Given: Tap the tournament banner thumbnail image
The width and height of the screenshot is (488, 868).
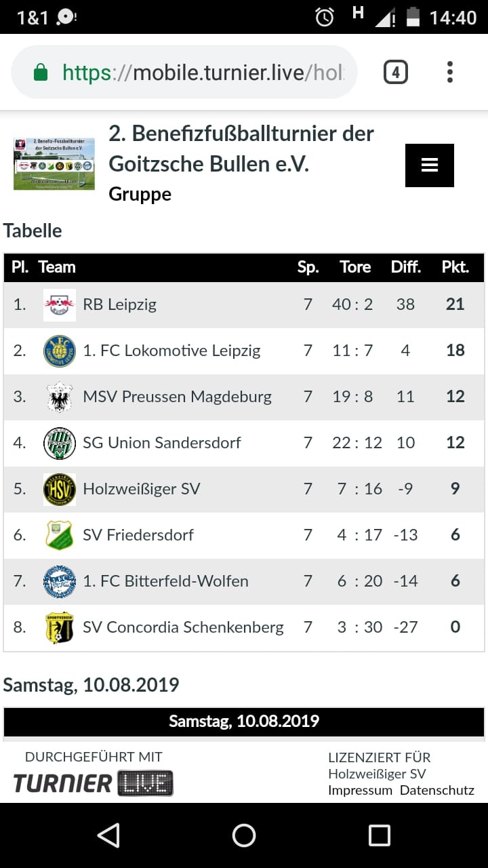Looking at the screenshot, I should (54, 163).
